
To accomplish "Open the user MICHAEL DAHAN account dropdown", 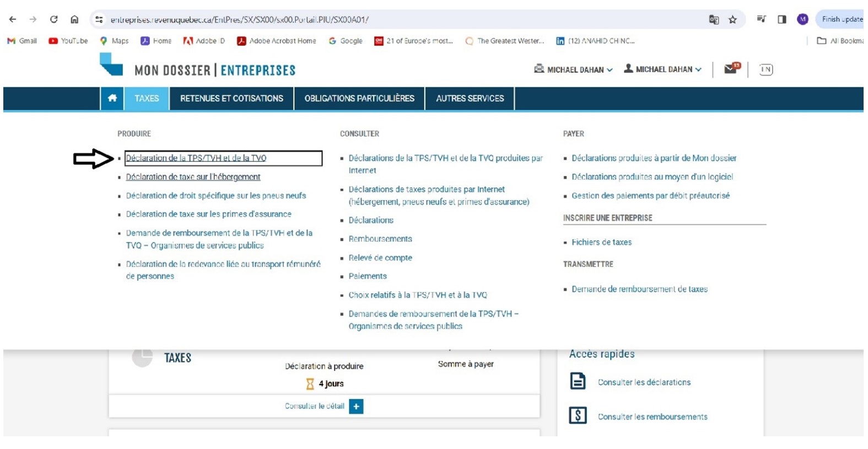I will [x=663, y=69].
